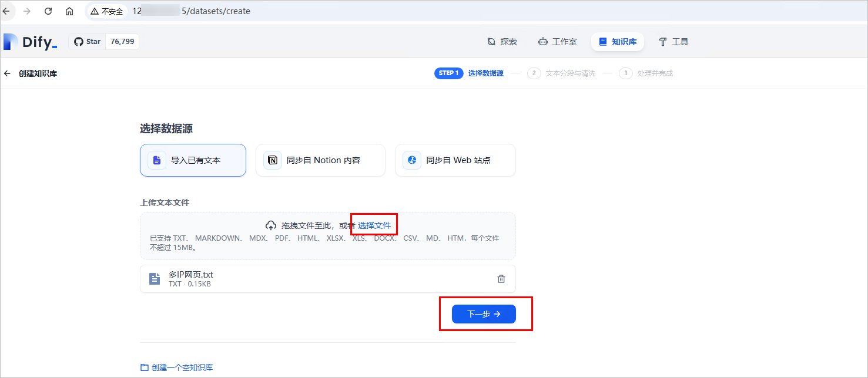Image resolution: width=868 pixels, height=378 pixels.
Task: Click the Dify logo
Action: (31, 42)
